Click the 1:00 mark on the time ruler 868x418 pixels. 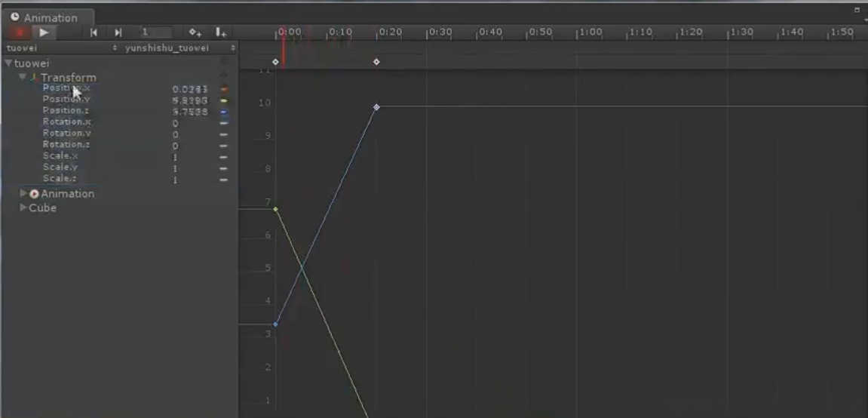[589, 32]
